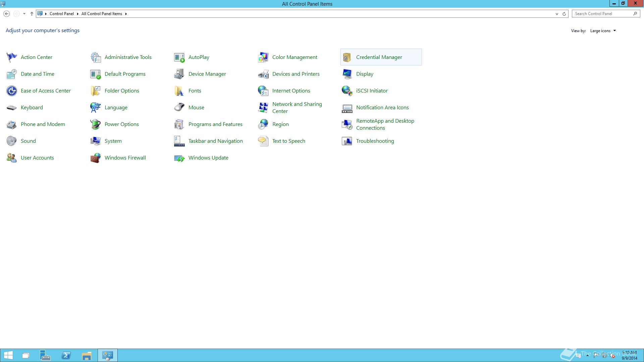
Task: Launch PowerShell from the taskbar
Action: 66,355
